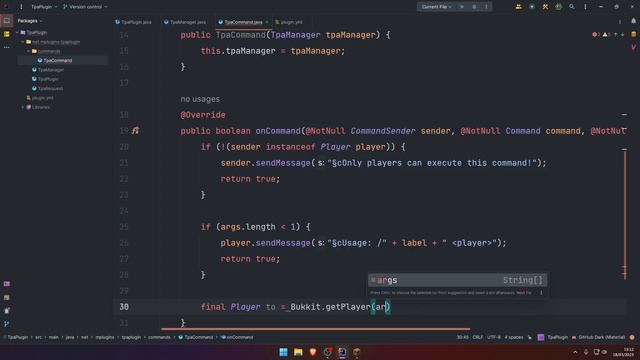Image resolution: width=640 pixels, height=360 pixels.
Task: Close the TpaCommand.java tab
Action: tap(267, 22)
